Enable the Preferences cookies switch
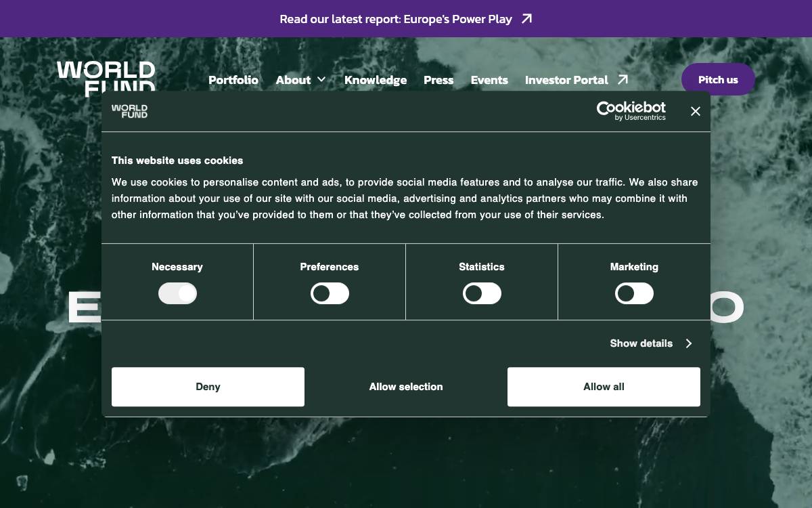This screenshot has height=508, width=812. 330,293
